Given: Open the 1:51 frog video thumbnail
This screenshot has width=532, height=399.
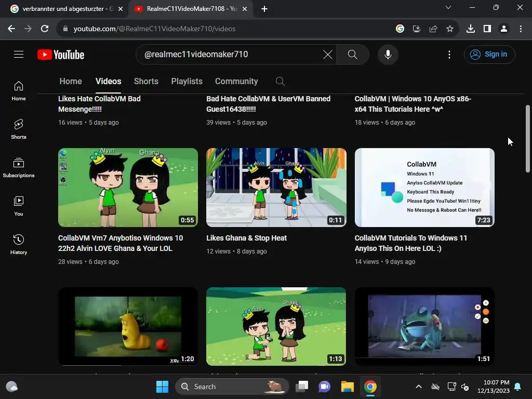Looking at the screenshot, I should pyautogui.click(x=424, y=326).
